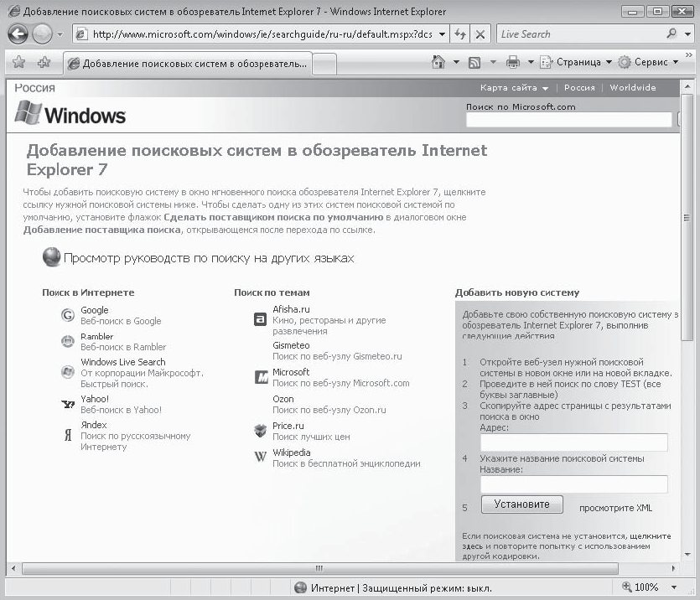
Task: Expand the Print options dropdown arrow
Action: (x=531, y=62)
